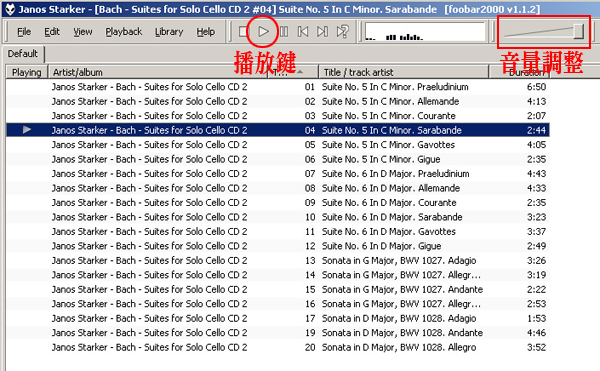Click the foobar2000 title bar icon
Image resolution: width=600 pixels, height=371 pixels.
click(x=10, y=9)
